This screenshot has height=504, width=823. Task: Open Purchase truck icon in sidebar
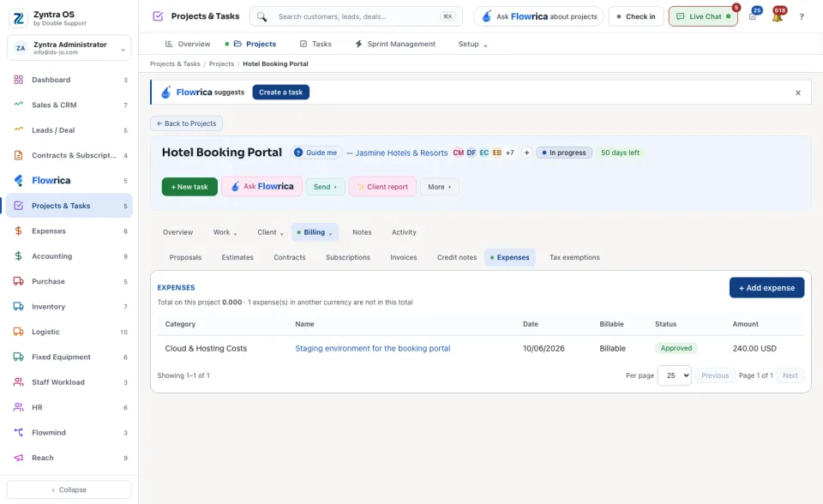[x=18, y=281]
